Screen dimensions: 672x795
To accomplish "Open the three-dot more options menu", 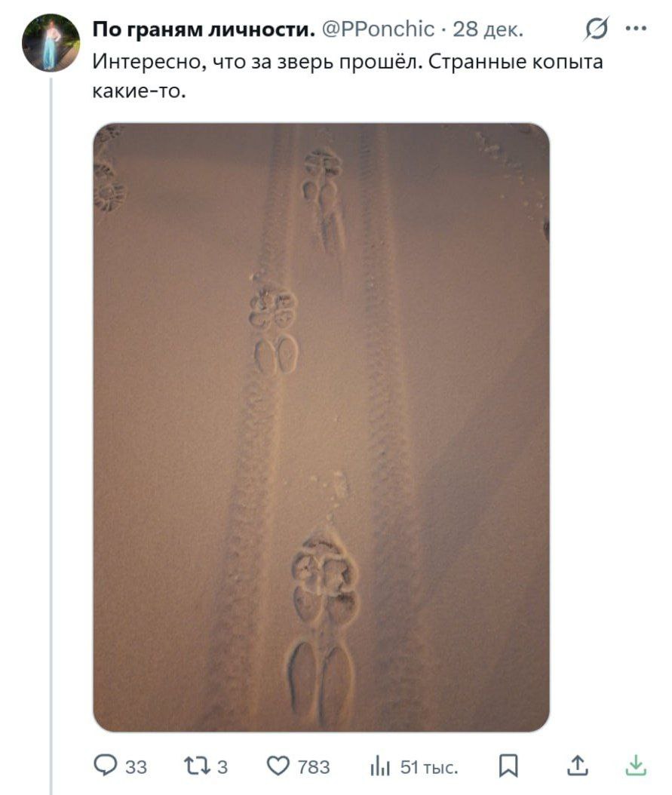I will coord(636,29).
